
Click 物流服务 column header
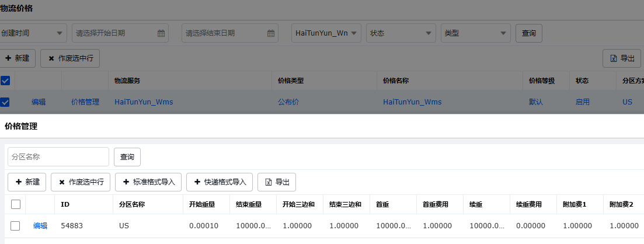pyautogui.click(x=127, y=81)
